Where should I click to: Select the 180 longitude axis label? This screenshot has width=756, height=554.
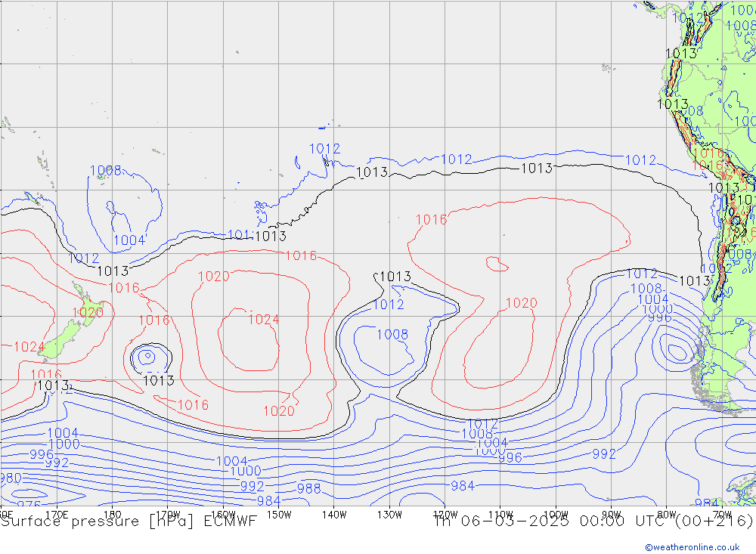coord(112,515)
